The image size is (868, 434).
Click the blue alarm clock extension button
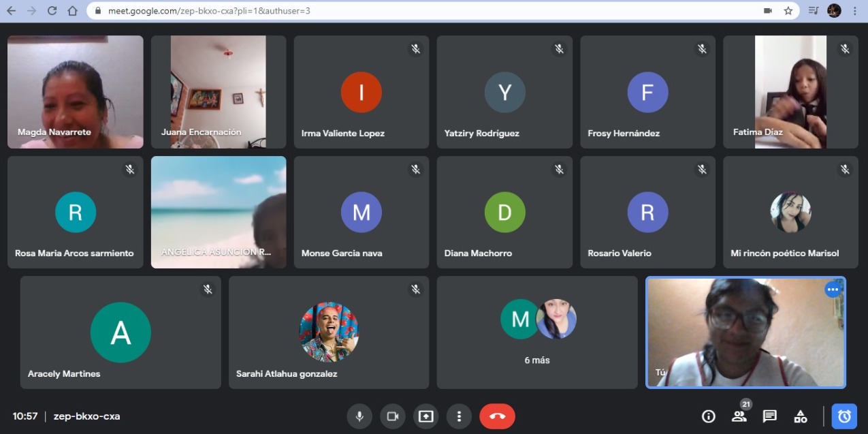[844, 416]
